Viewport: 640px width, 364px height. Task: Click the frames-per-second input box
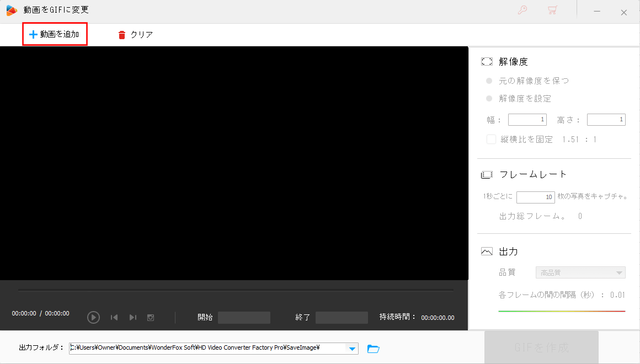point(535,197)
